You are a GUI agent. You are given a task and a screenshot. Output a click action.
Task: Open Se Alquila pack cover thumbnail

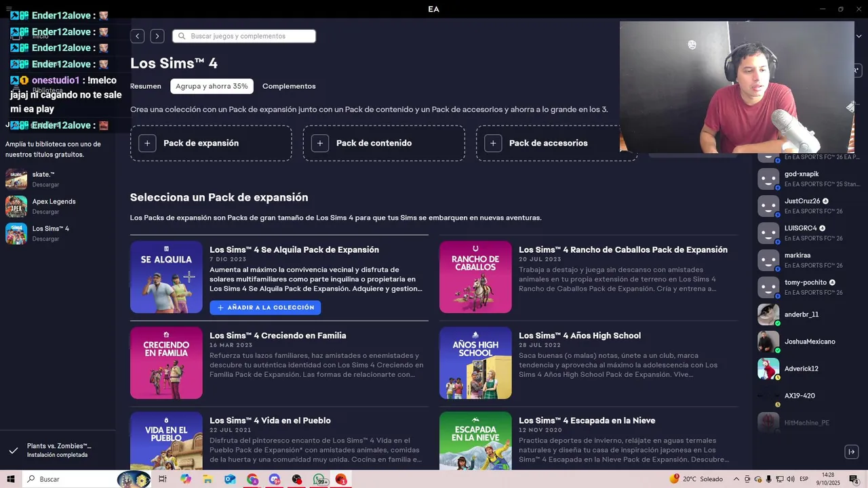click(x=166, y=277)
